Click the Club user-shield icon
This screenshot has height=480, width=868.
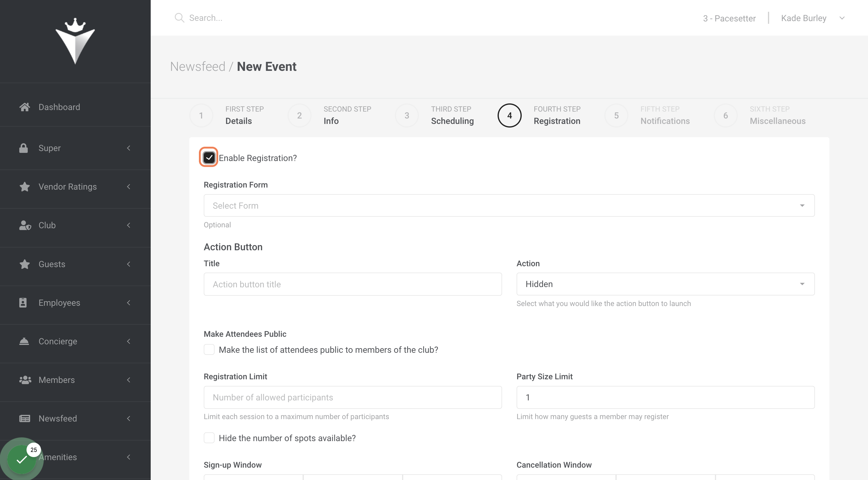coord(25,225)
